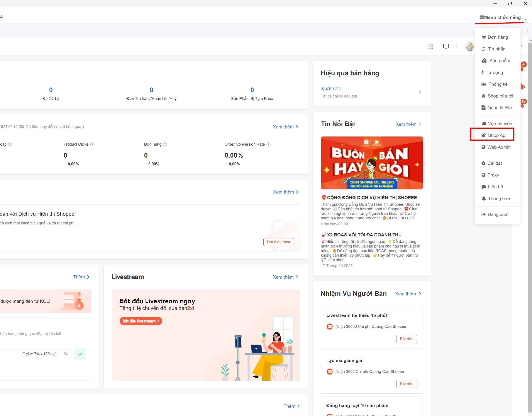Viewport: 532px width, 416px height.
Task: Click the Đơn Trả hàng/Hoàn tiền/Huỷ count
Action: point(151,90)
